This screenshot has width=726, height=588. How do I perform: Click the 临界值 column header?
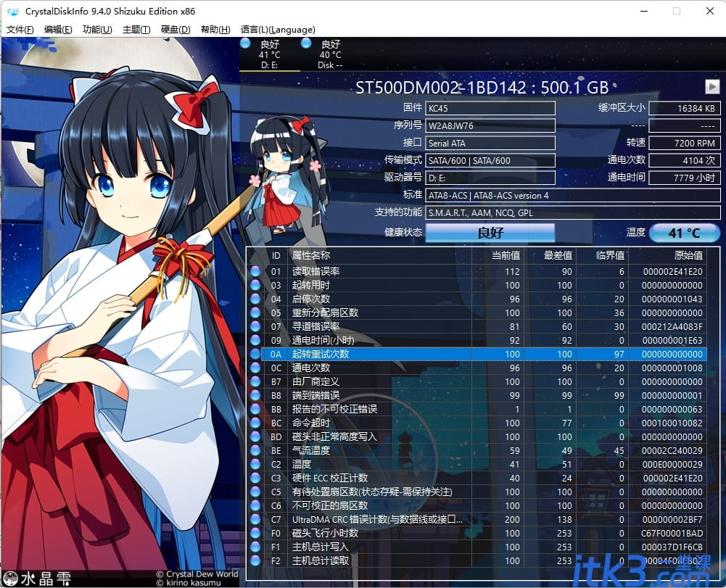611,255
